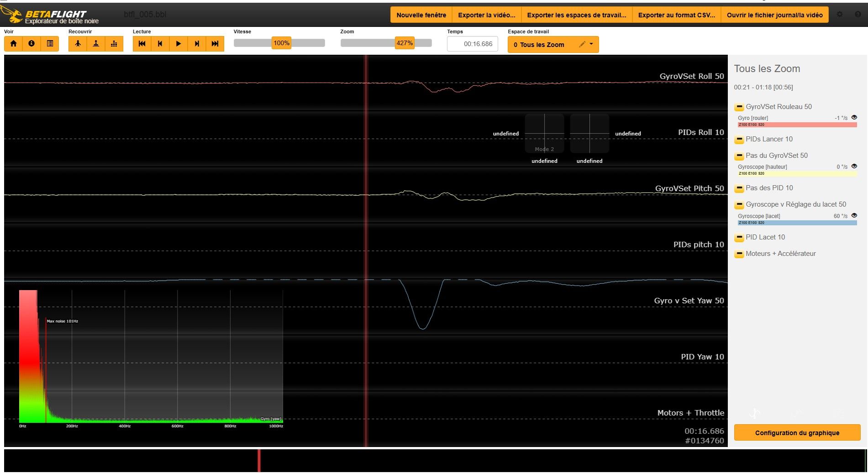Image resolution: width=868 pixels, height=473 pixels.
Task: Toggle visibility of Gyro [rouler] trace
Action: (854, 118)
